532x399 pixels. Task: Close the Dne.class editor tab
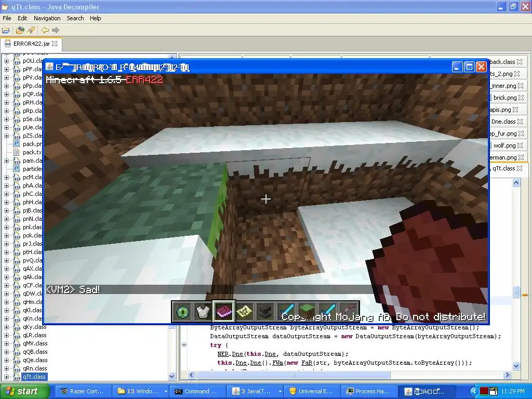pos(520,122)
